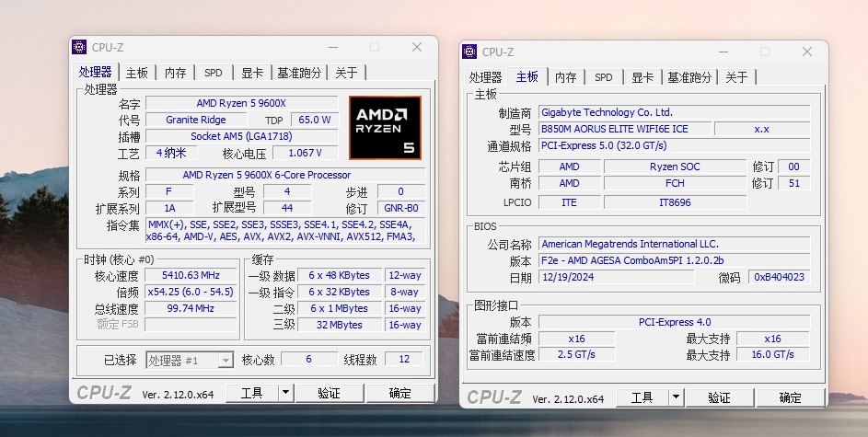868x437 pixels.
Task: Click the American Megatrends BIOS company field
Action: pos(675,244)
